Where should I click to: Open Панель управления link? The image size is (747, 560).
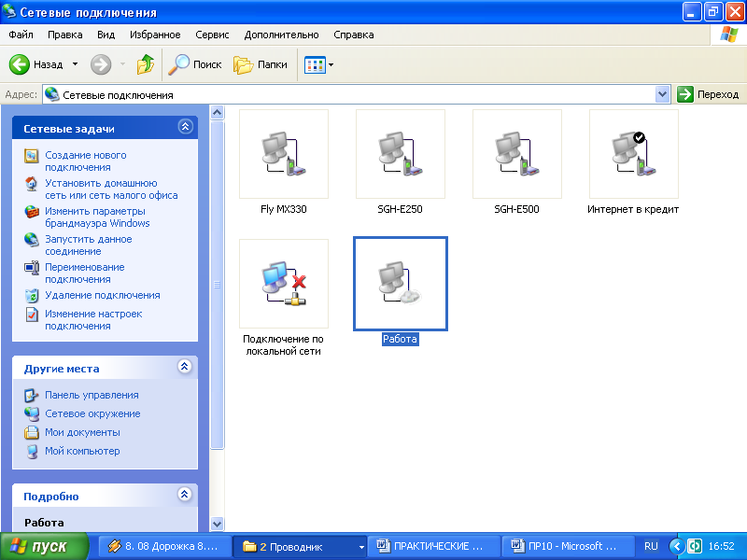pyautogui.click(x=92, y=395)
